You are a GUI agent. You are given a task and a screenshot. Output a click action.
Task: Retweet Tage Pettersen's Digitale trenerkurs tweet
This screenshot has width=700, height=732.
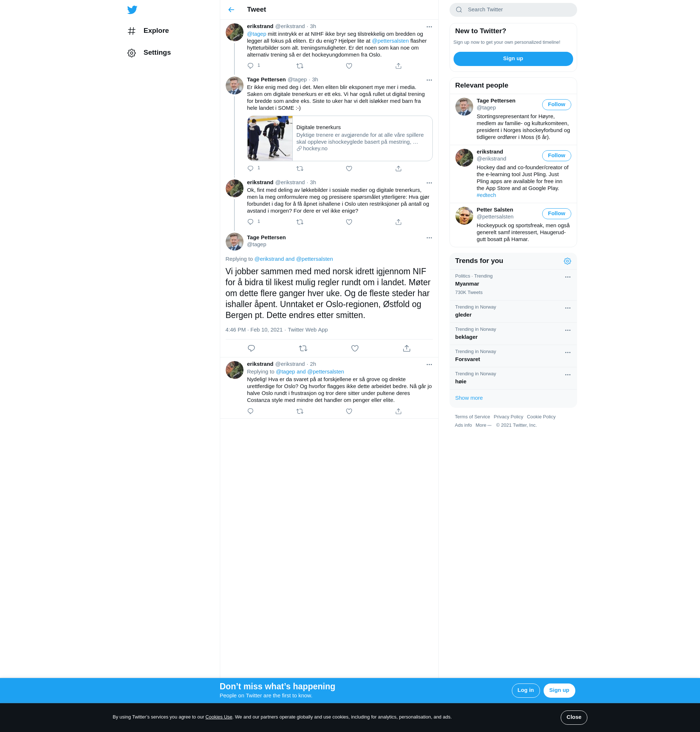tap(300, 169)
